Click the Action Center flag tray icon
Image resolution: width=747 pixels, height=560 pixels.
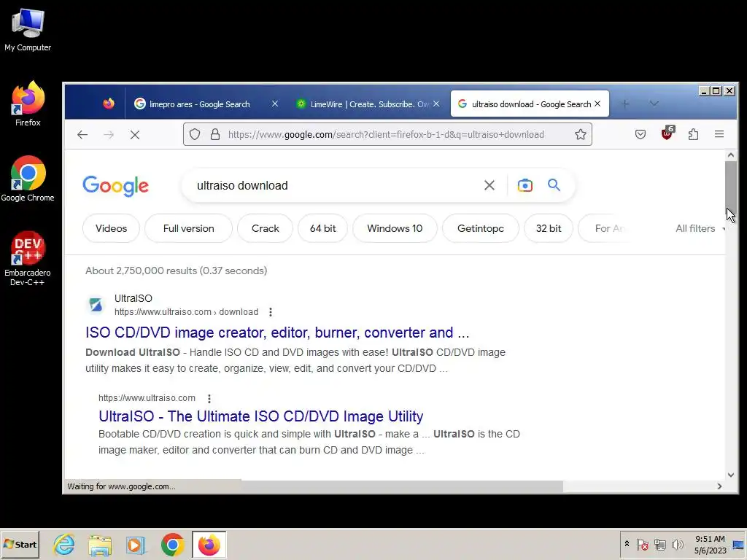click(642, 544)
